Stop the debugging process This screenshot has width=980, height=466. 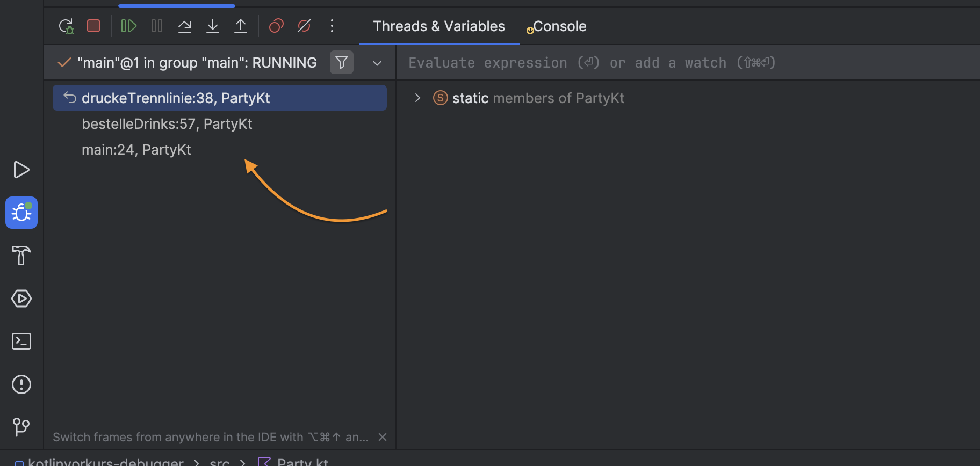pyautogui.click(x=93, y=26)
